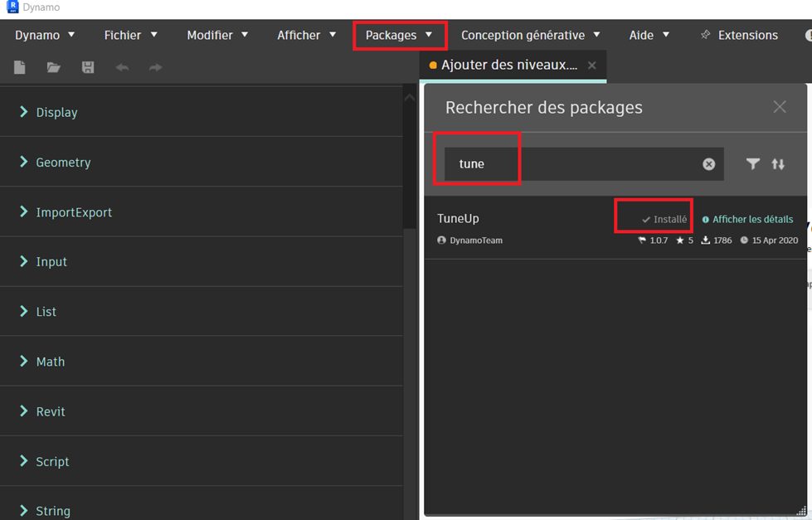
Task: Click the undo arrow icon
Action: [x=122, y=67]
